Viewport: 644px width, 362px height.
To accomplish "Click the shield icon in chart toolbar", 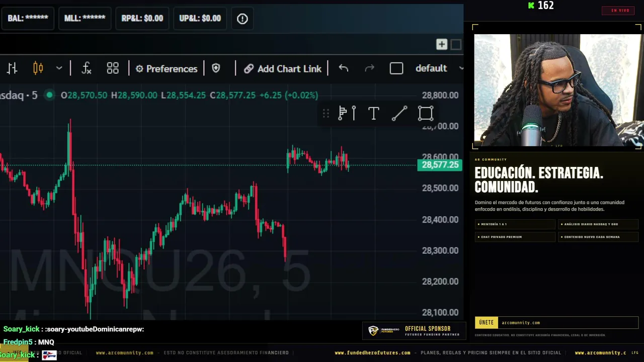I will (216, 68).
